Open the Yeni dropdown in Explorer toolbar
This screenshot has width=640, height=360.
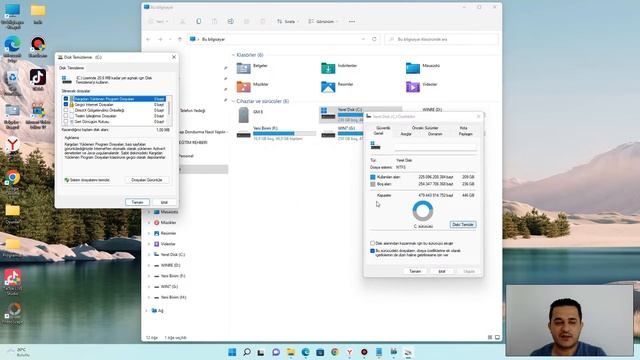[x=158, y=21]
